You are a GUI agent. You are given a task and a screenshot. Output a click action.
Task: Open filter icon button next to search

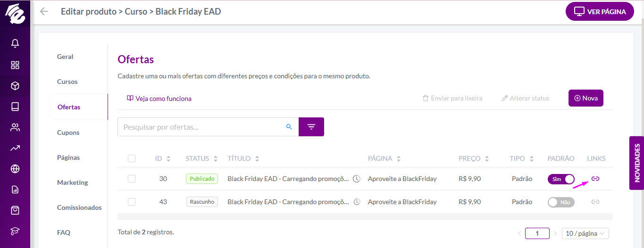click(x=311, y=127)
